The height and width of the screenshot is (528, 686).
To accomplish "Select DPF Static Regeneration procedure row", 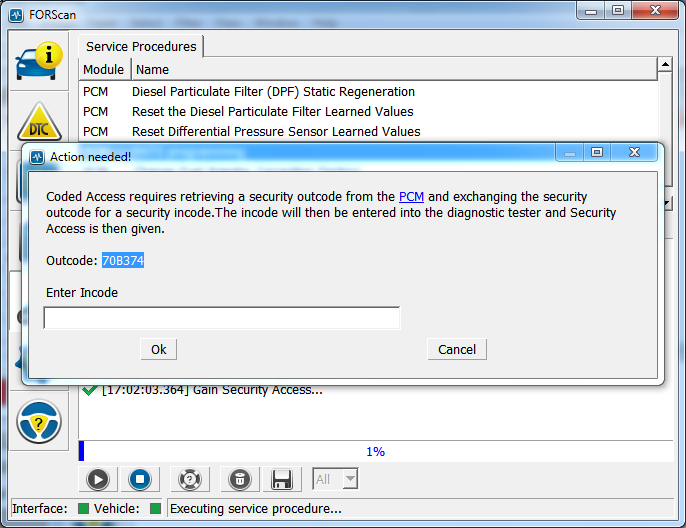I will click(273, 92).
